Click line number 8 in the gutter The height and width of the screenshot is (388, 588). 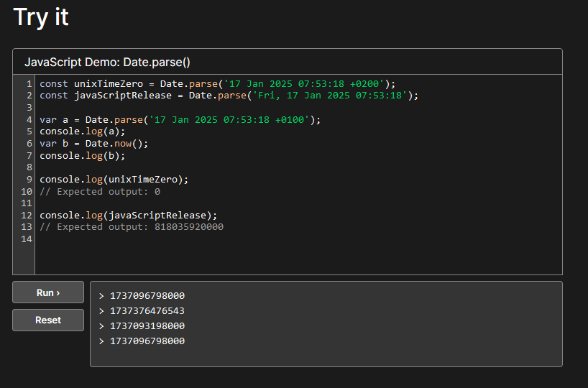(29, 167)
